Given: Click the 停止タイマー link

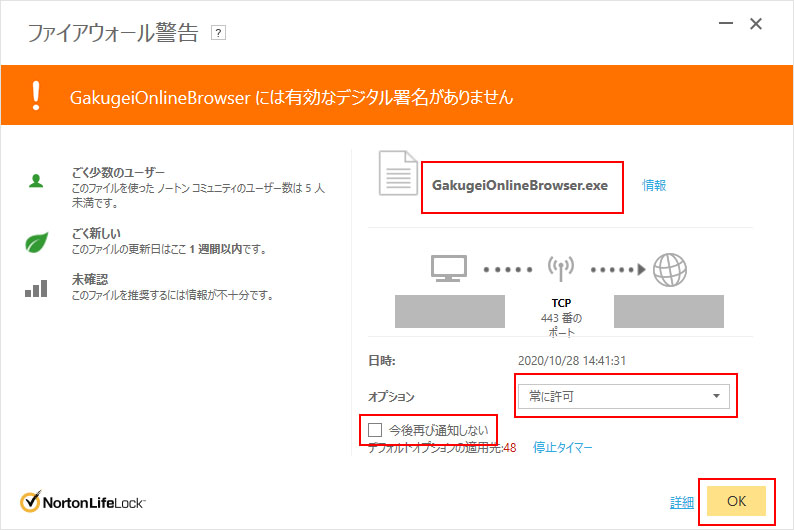Looking at the screenshot, I should 562,447.
